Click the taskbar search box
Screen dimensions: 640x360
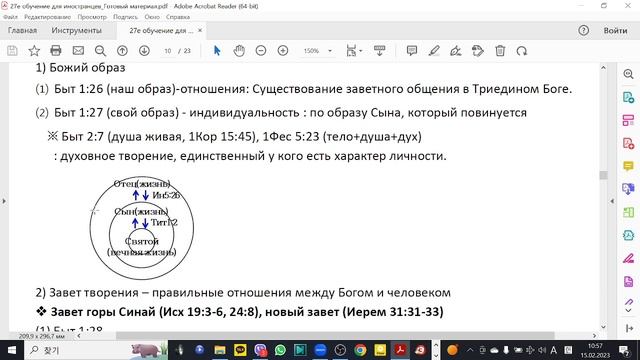pos(96,350)
